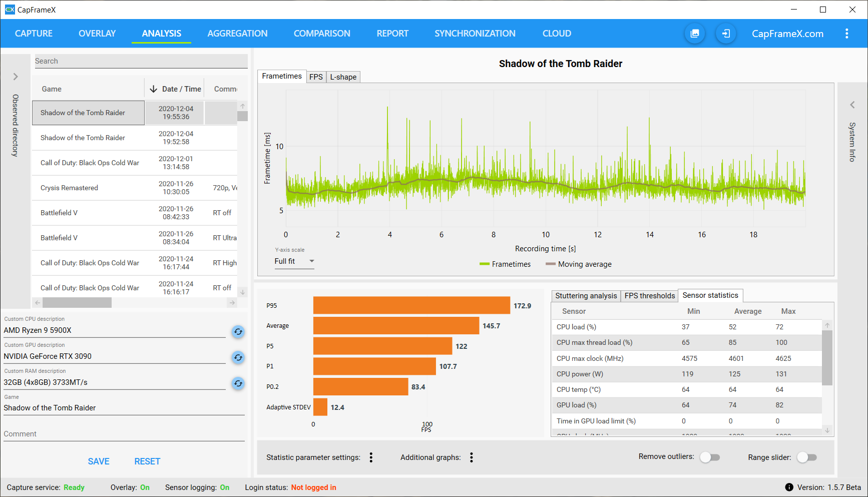Select Battlefield V RT off record
The image size is (868, 497).
(135, 213)
